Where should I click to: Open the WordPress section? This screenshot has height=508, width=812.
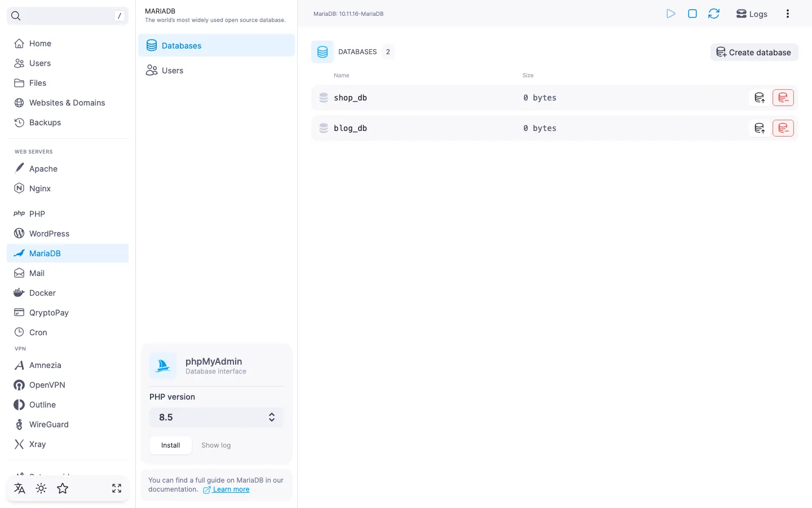coord(68,234)
